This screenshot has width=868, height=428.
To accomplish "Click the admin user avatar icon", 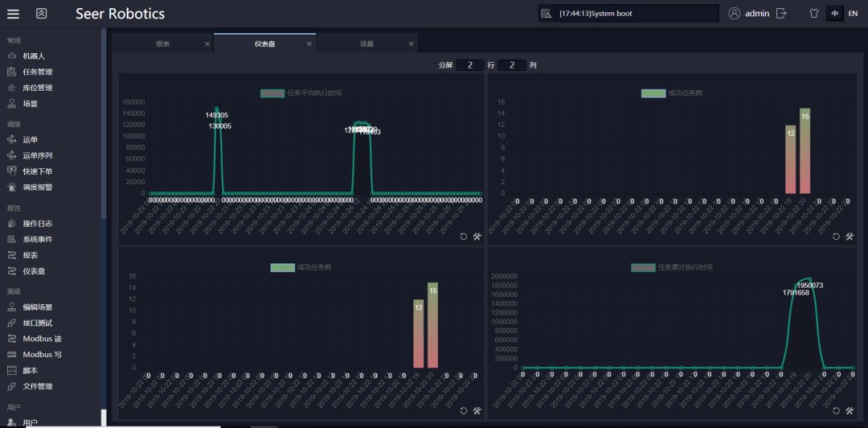I will [734, 14].
